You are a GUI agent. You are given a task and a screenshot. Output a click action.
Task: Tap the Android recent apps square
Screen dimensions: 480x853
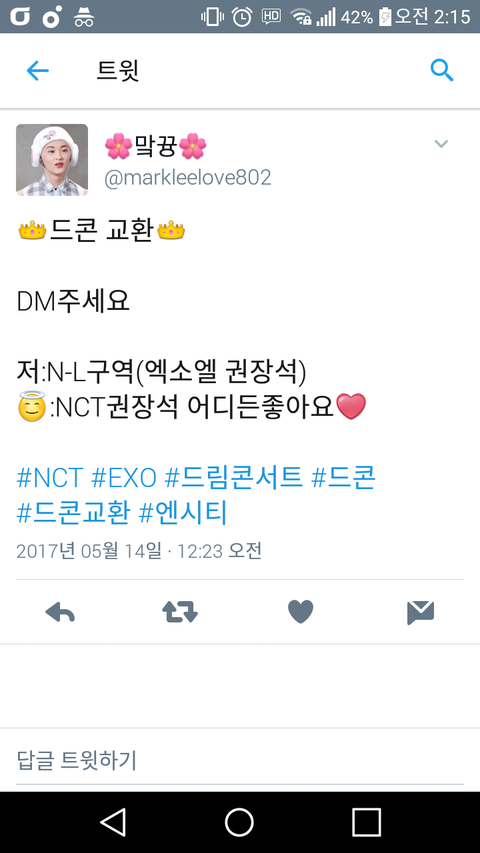point(366,822)
